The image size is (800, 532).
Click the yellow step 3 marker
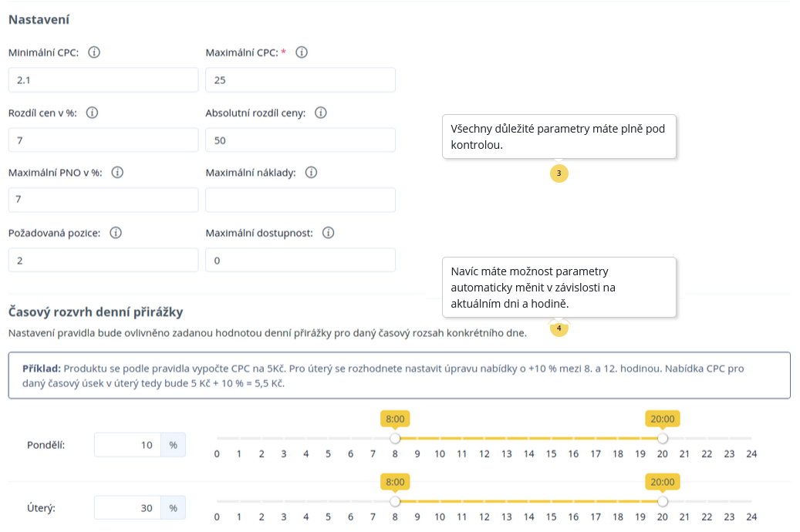pos(559,173)
